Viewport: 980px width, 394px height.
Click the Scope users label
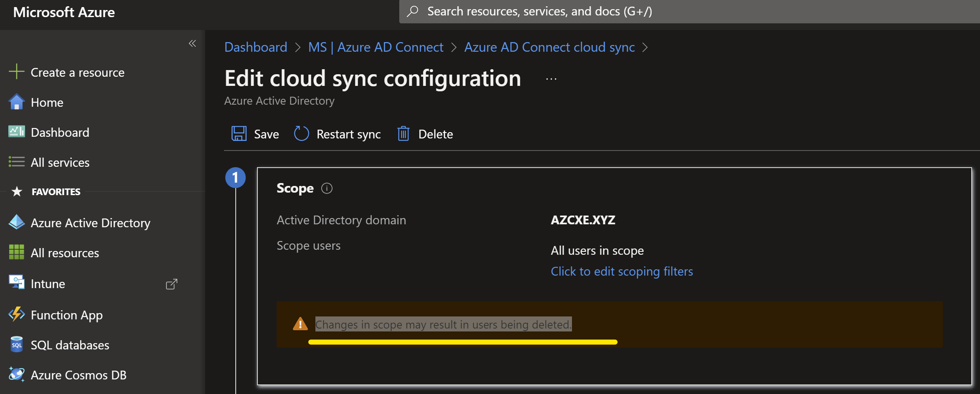pyautogui.click(x=308, y=246)
